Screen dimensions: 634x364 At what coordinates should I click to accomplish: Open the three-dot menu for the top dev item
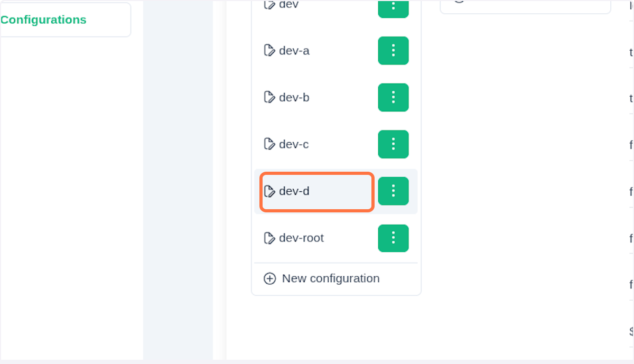point(393,7)
